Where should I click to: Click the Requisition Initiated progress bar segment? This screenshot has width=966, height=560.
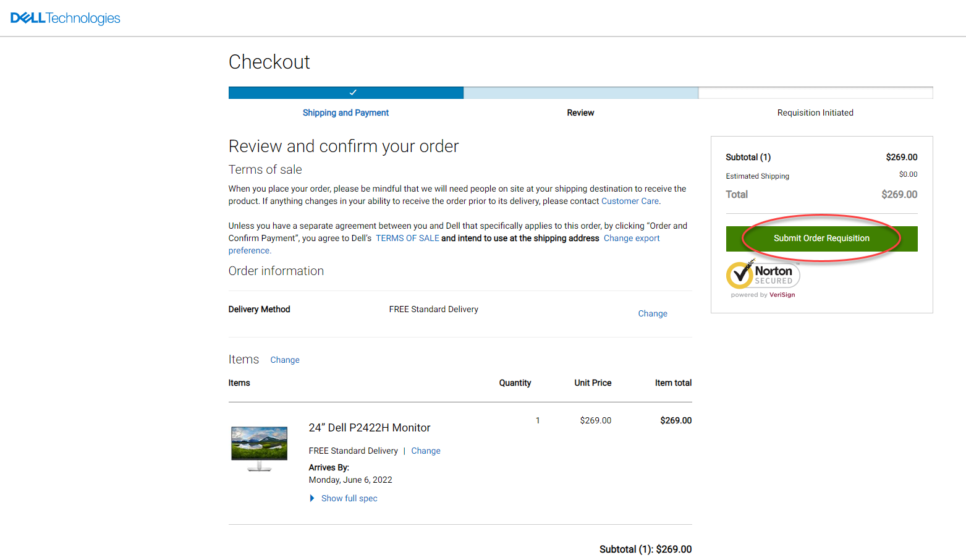[816, 93]
